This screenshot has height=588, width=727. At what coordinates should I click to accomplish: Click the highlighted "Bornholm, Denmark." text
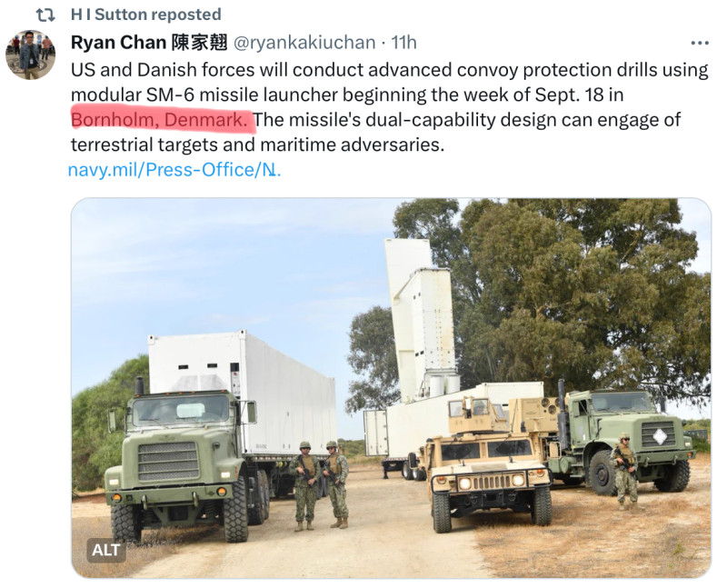160,120
